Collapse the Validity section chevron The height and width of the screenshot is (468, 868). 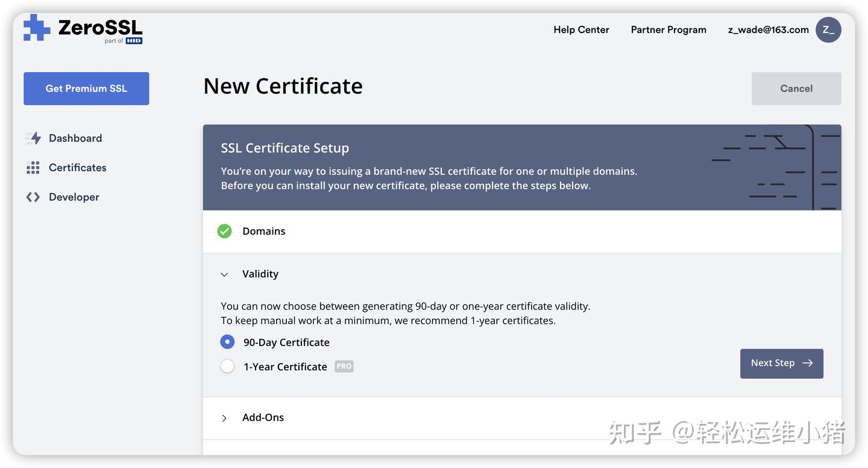click(x=224, y=274)
